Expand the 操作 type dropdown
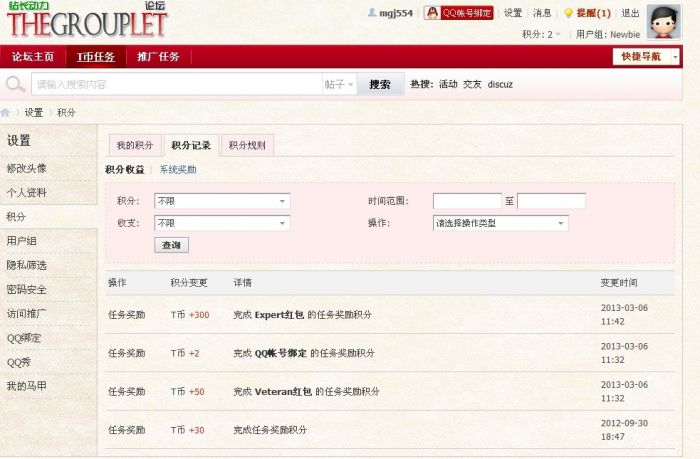Screen dimensions: 700x459 [x=500, y=223]
